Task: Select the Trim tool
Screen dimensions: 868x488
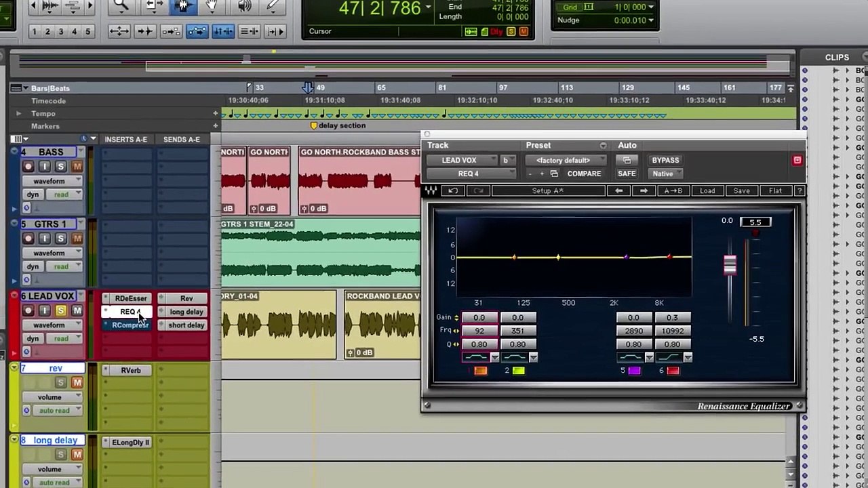Action: tap(154, 5)
